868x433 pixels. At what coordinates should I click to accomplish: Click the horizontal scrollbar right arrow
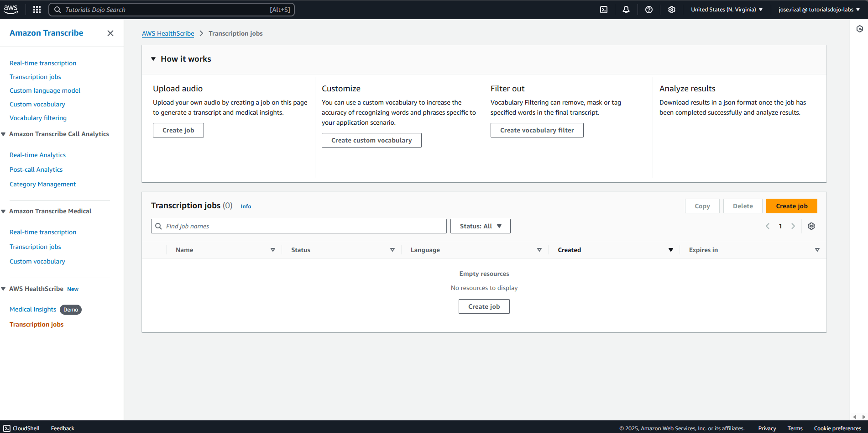[864, 417]
